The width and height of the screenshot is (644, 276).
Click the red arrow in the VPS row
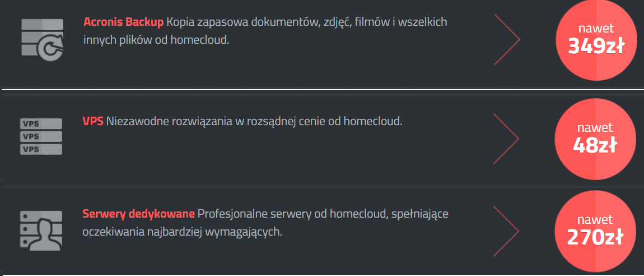point(506,139)
